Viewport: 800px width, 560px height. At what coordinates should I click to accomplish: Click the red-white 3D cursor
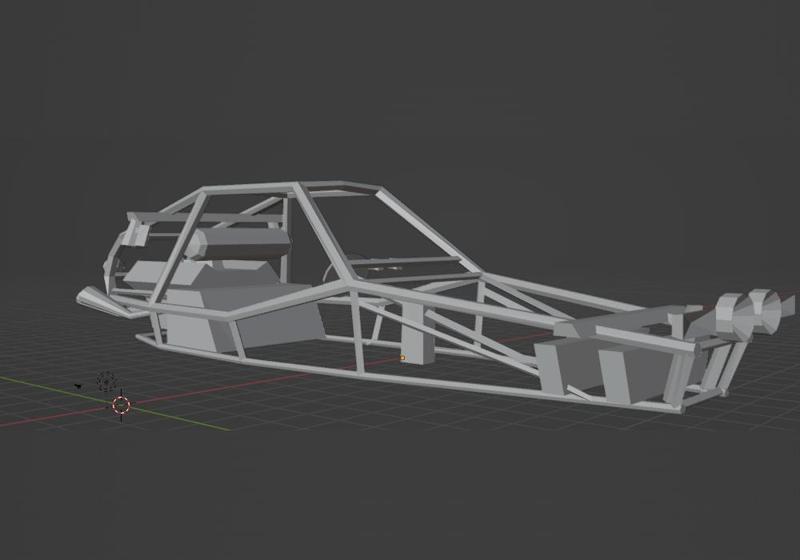click(x=121, y=404)
